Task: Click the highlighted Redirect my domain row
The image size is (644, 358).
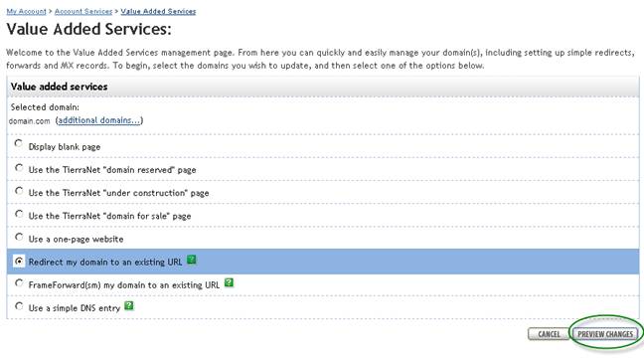Action: point(323,262)
